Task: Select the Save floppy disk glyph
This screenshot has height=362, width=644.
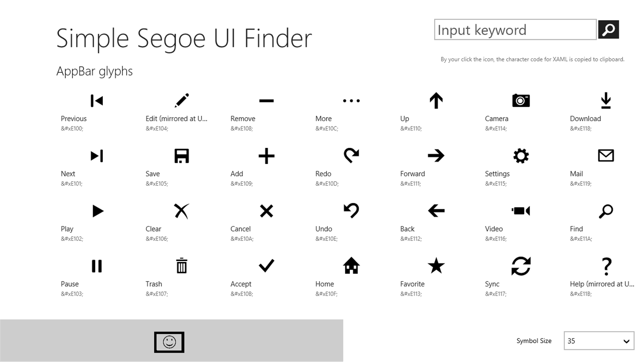Action: 182,156
